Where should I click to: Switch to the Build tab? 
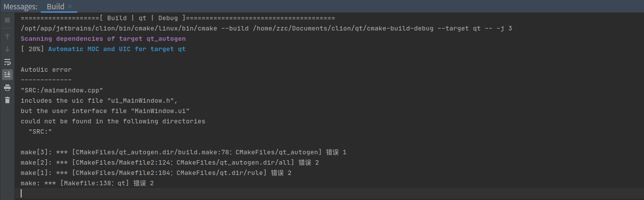(x=55, y=6)
